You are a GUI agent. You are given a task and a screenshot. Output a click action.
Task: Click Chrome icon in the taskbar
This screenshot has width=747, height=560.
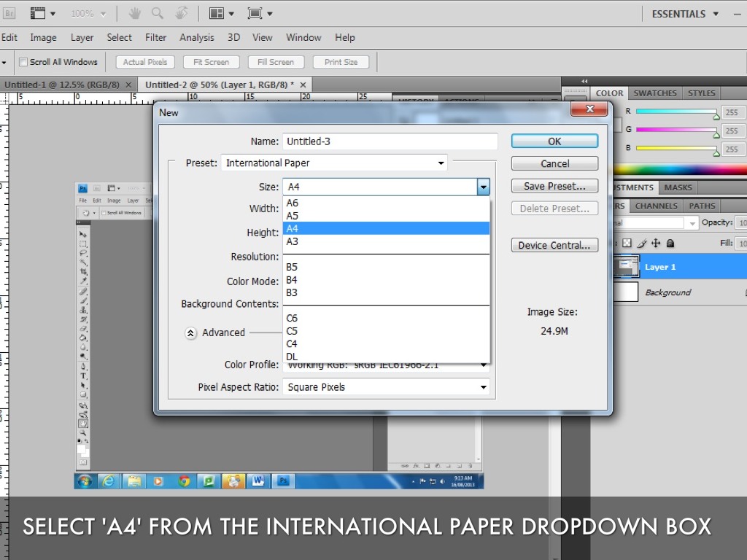pos(184,481)
